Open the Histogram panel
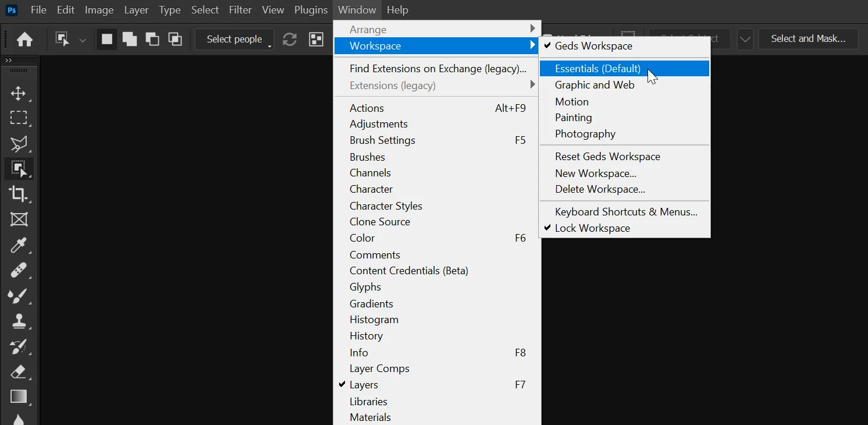This screenshot has width=868, height=425. click(437, 320)
